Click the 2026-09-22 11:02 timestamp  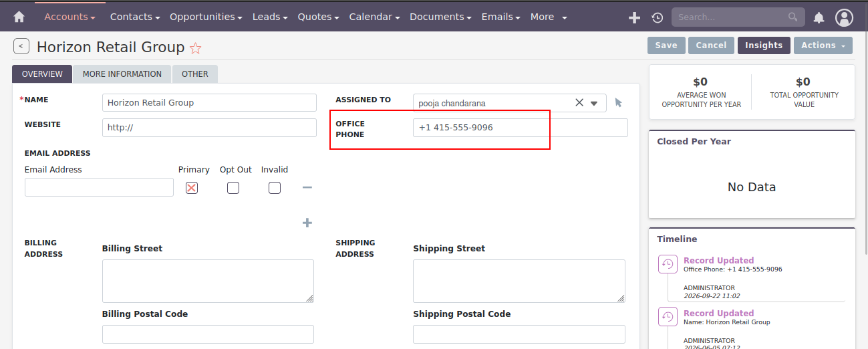(x=712, y=296)
